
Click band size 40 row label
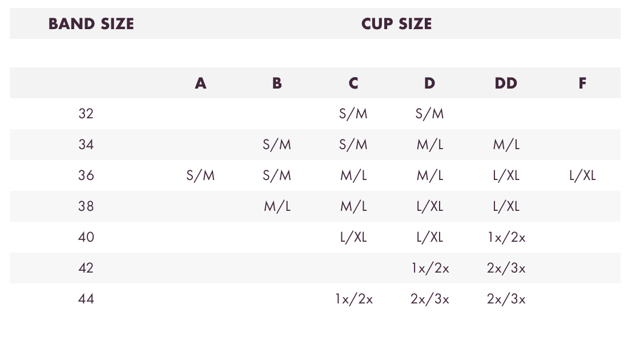(86, 237)
